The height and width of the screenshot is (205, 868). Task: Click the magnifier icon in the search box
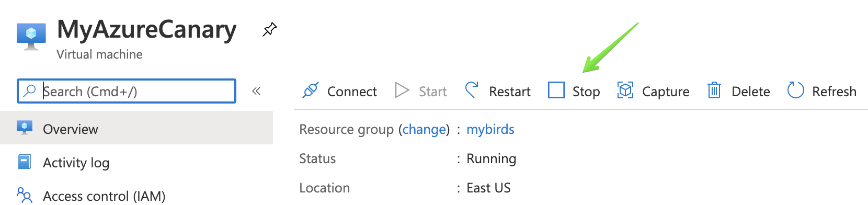click(x=30, y=91)
